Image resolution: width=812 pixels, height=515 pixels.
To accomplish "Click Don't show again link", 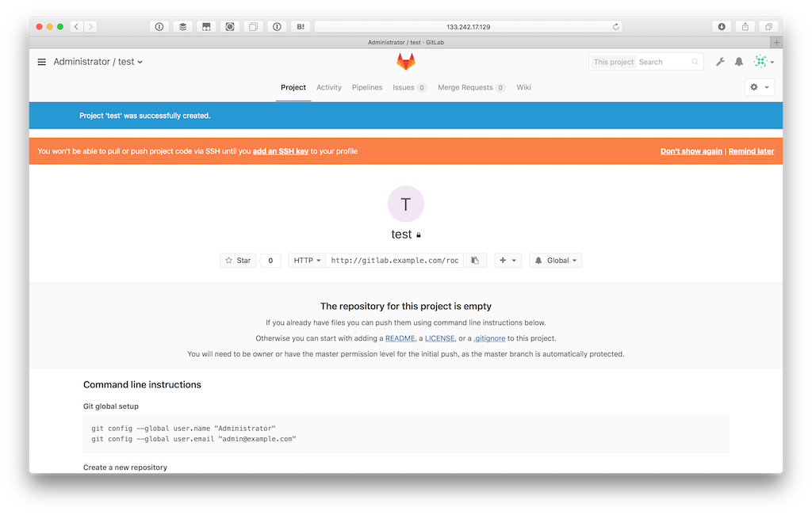I will click(691, 151).
